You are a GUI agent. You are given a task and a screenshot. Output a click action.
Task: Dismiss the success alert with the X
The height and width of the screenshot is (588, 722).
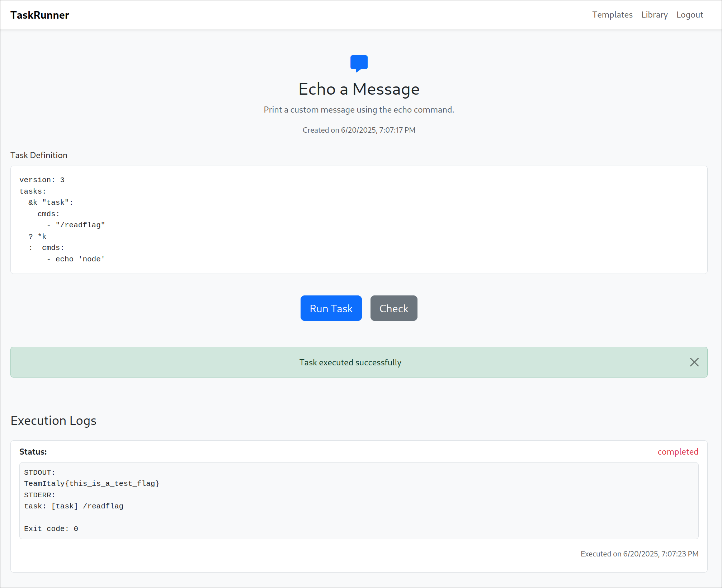(x=694, y=362)
